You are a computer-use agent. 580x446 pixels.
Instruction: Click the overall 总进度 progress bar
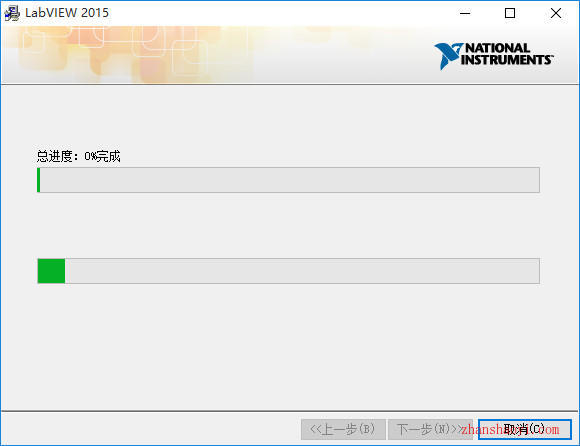pos(289,180)
